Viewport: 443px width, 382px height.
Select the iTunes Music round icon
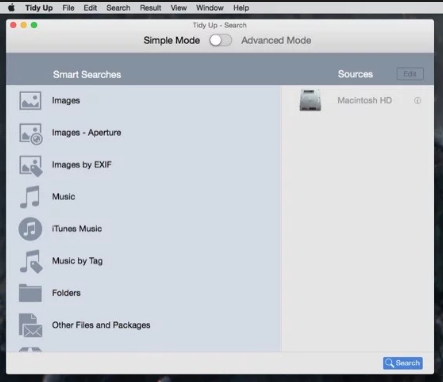click(x=30, y=229)
